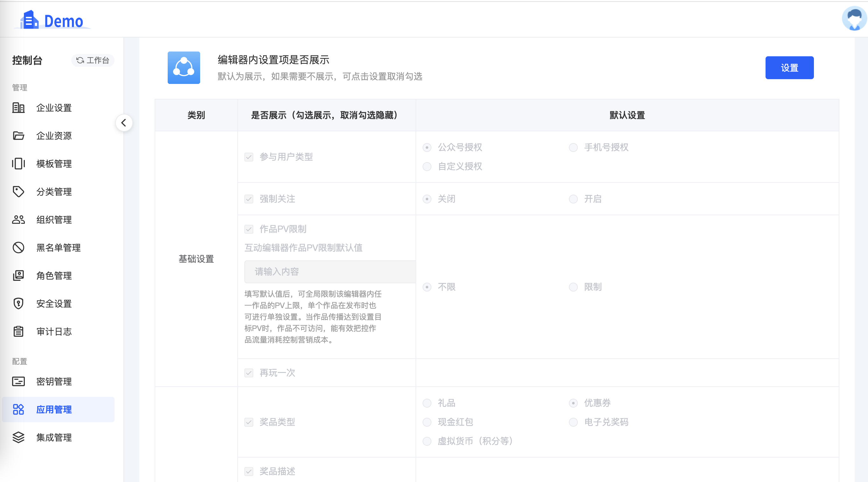This screenshot has width=868, height=482.
Task: Open 密钥管理 in sidebar
Action: (58, 381)
